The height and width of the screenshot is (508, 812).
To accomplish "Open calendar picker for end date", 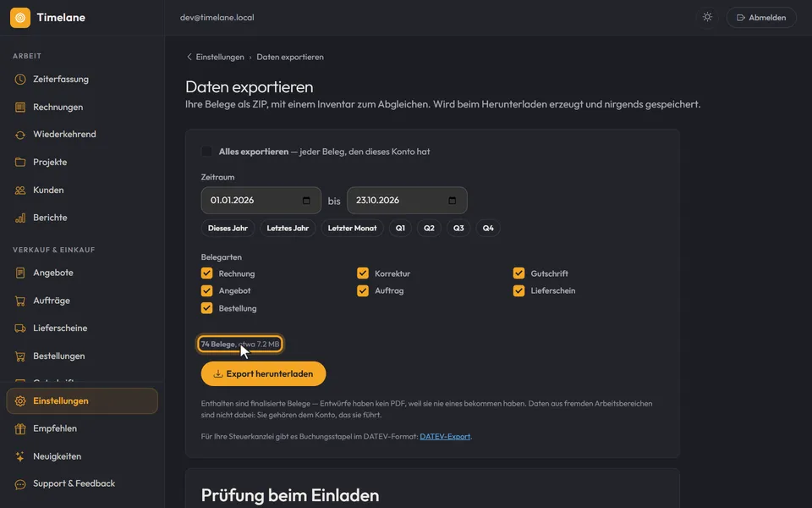I will coord(452,201).
